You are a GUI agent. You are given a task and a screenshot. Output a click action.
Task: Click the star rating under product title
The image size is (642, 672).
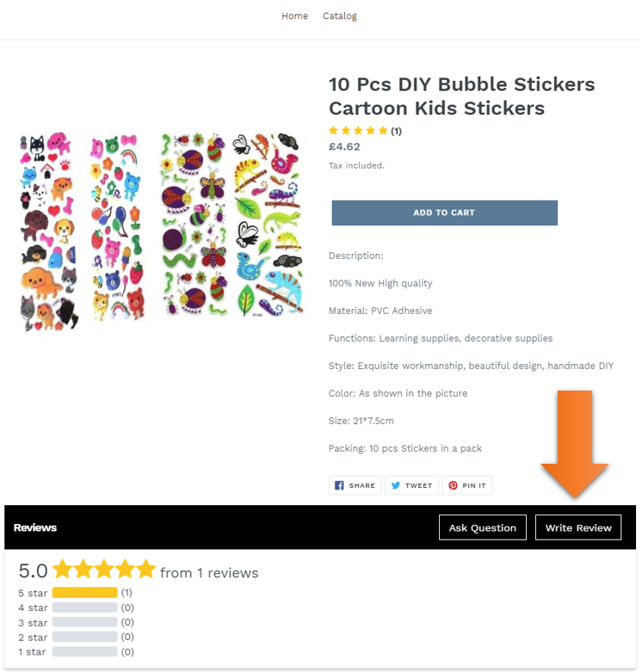[x=358, y=131]
